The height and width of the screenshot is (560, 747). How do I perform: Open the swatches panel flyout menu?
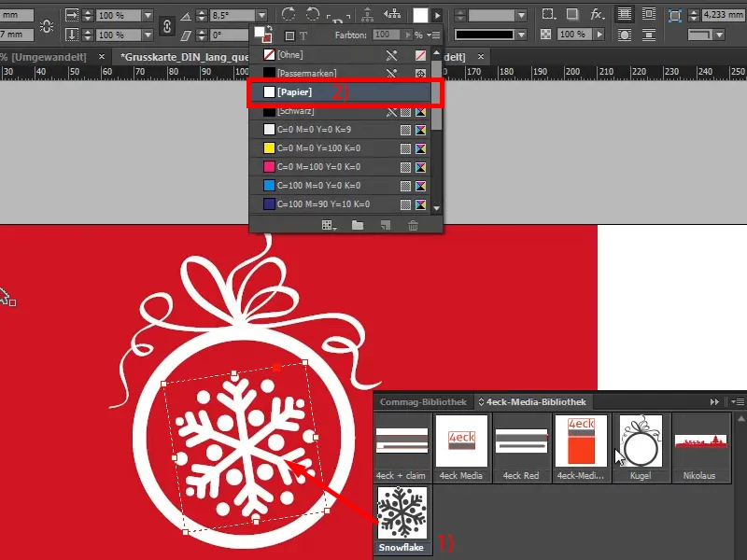pos(434,35)
